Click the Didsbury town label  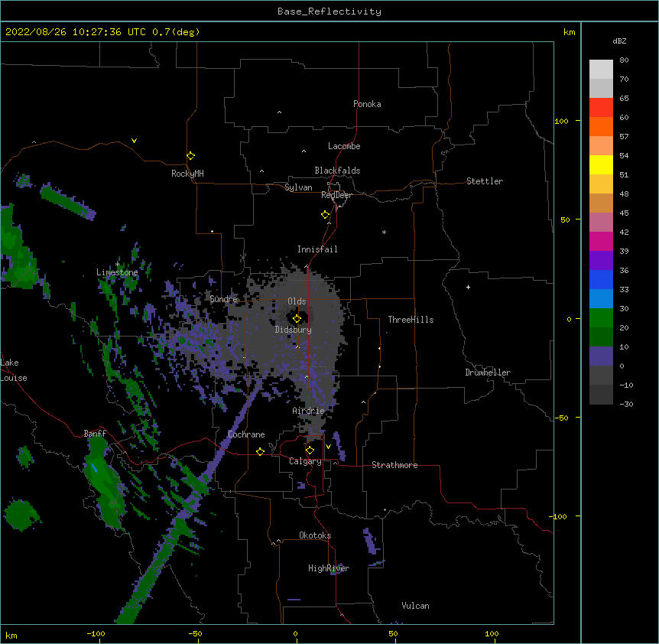293,330
